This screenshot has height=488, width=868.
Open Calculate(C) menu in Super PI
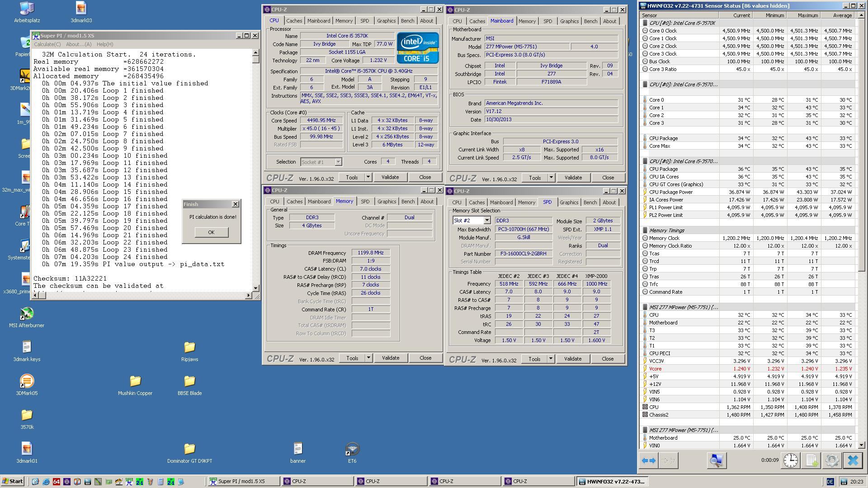[x=47, y=44]
